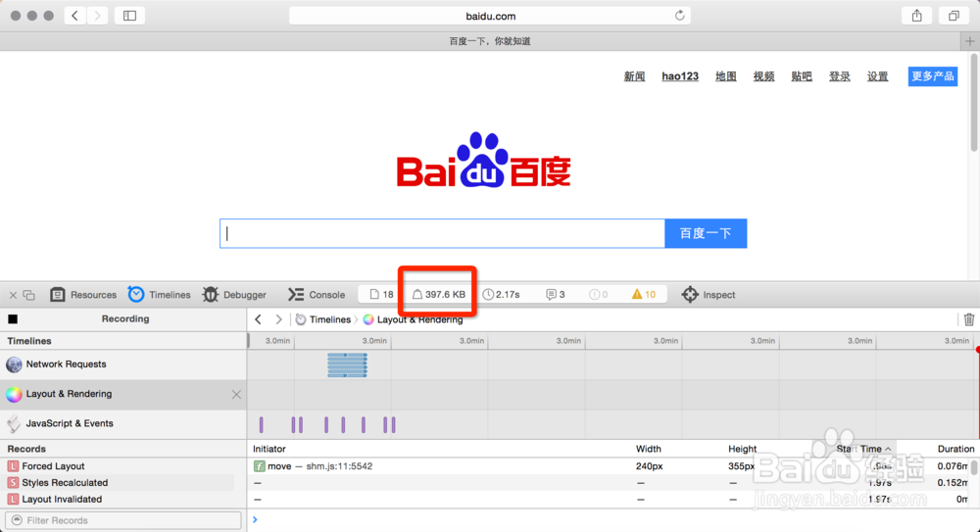Sort by the Width column header

(648, 449)
